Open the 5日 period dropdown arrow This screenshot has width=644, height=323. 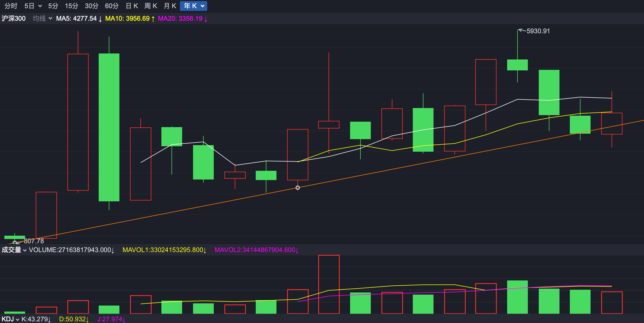click(40, 6)
